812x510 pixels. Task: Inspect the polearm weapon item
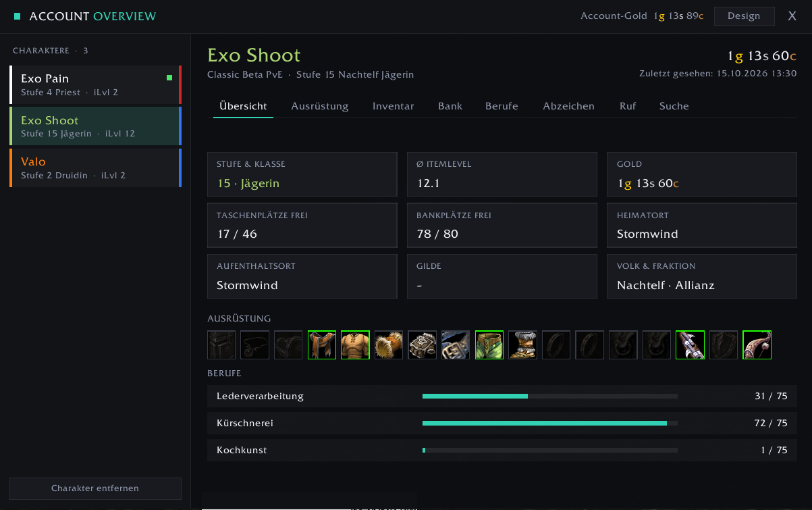click(690, 345)
